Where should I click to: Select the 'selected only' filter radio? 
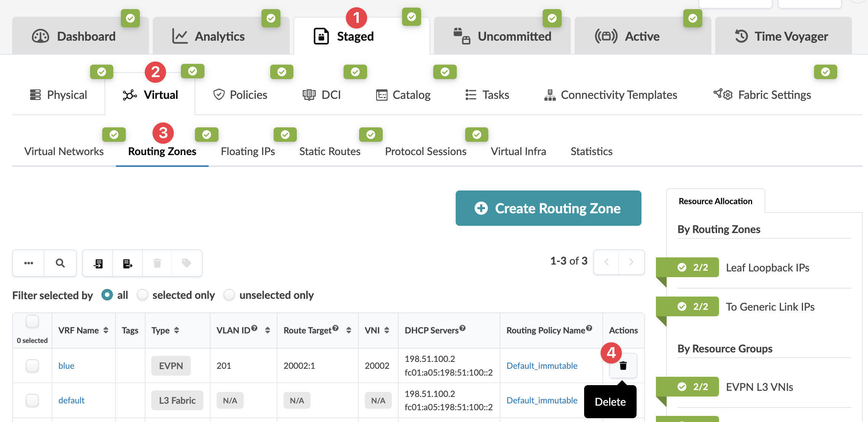(x=143, y=295)
